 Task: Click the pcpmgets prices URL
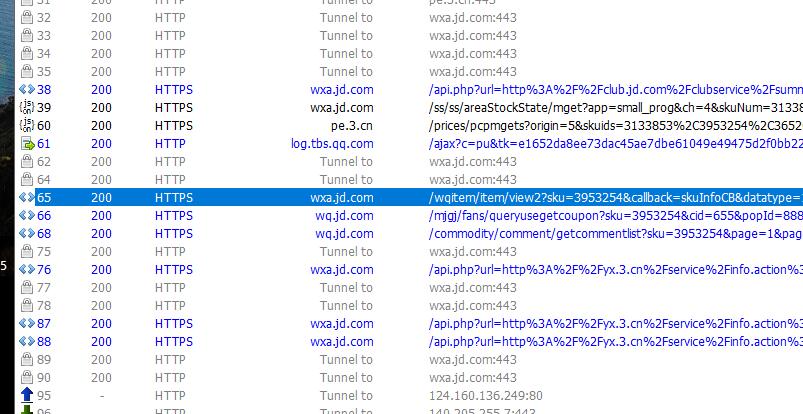(616, 126)
